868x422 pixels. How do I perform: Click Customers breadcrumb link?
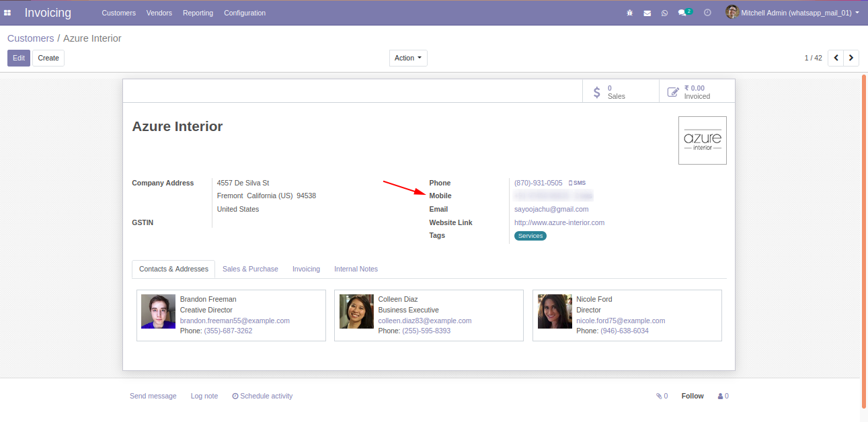click(31, 38)
